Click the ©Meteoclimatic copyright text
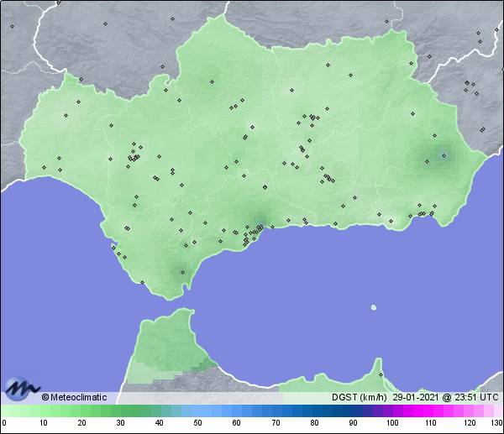 pyautogui.click(x=74, y=397)
